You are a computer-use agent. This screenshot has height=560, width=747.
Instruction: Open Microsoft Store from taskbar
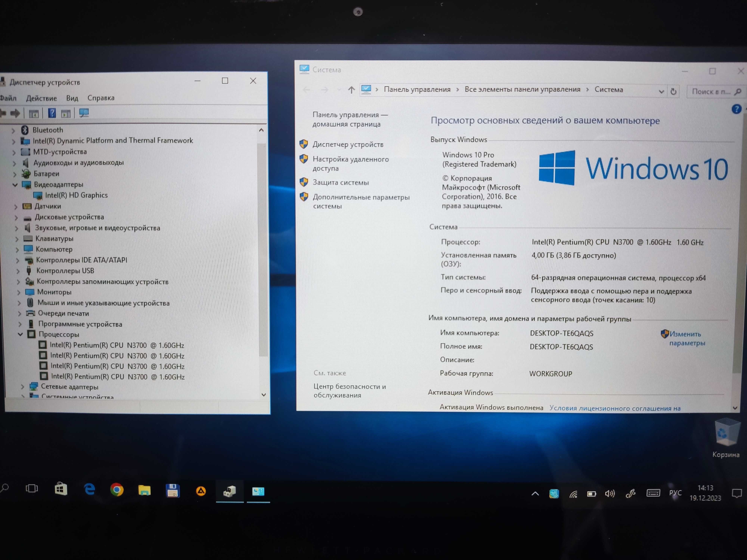[x=61, y=489]
